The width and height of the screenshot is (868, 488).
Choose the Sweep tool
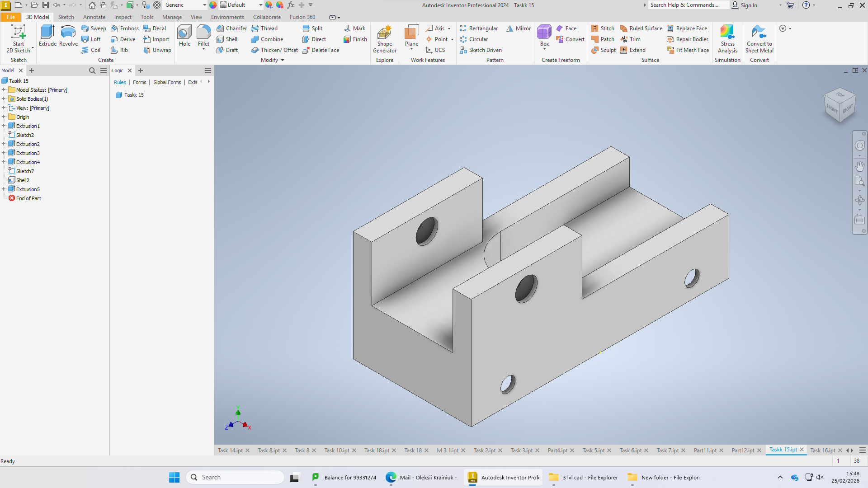[94, 28]
